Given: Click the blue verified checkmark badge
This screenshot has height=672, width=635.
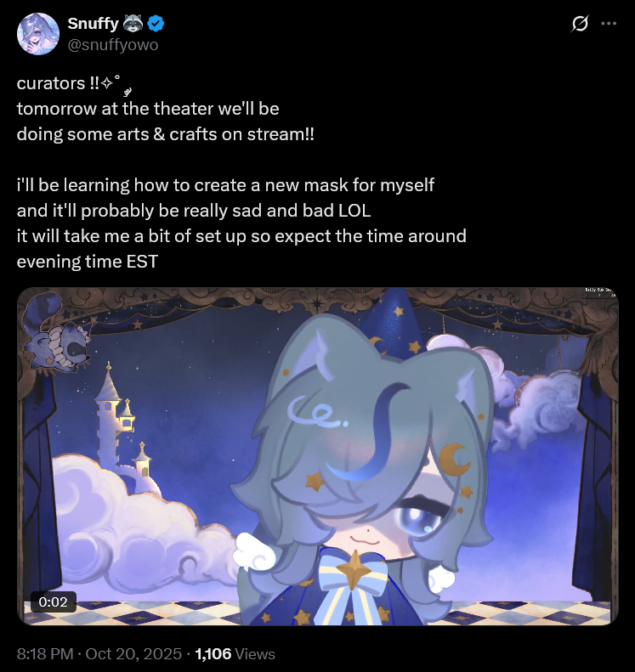Looking at the screenshot, I should [156, 24].
